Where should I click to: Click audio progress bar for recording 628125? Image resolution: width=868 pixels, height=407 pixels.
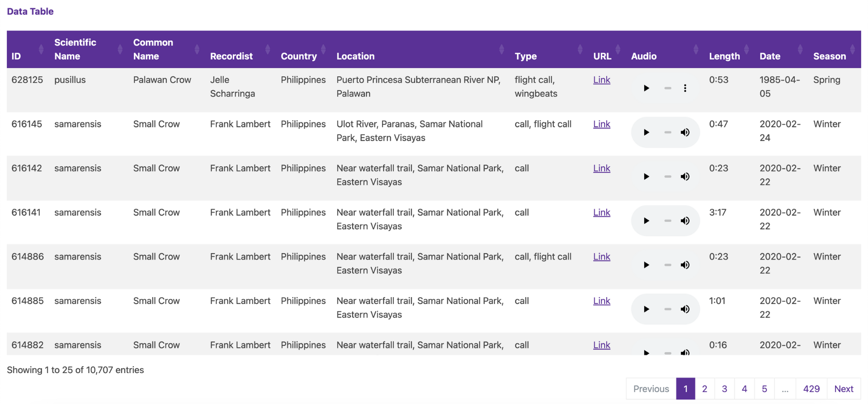[668, 88]
